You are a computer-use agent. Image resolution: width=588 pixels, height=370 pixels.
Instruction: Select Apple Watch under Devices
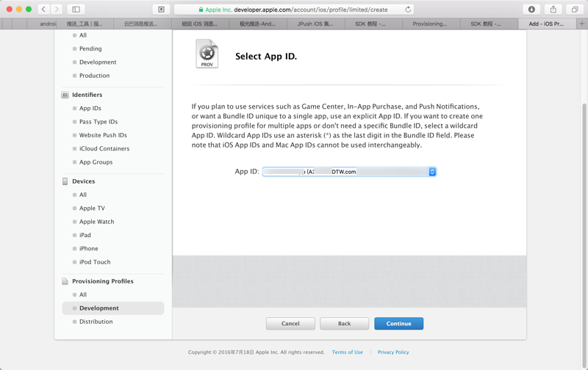97,222
